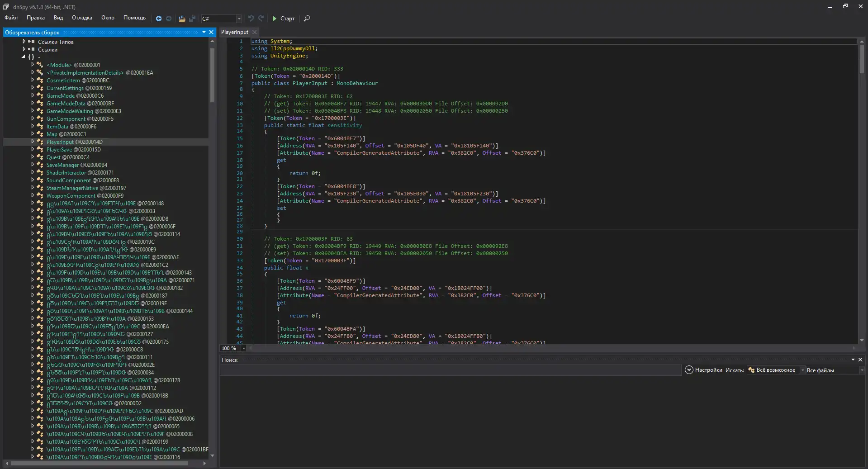Expand the CosmeticItem class node
This screenshot has width=868, height=469.
pos(33,80)
